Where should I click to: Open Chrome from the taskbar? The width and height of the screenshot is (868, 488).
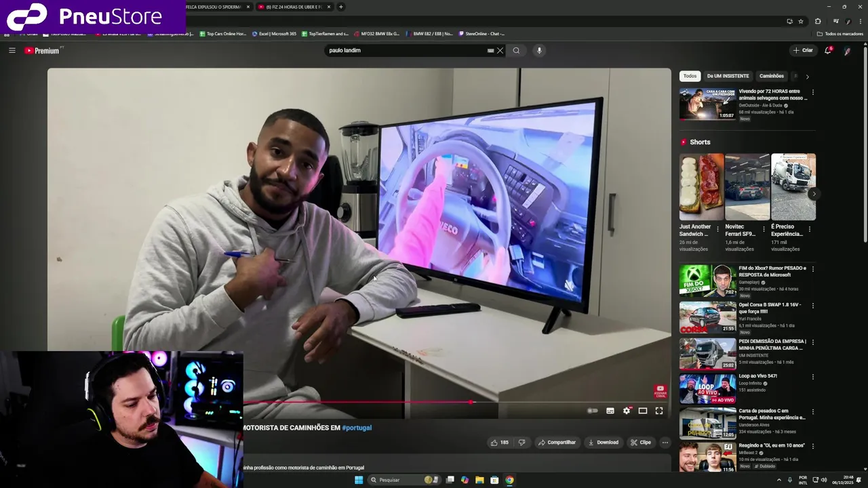tap(509, 480)
